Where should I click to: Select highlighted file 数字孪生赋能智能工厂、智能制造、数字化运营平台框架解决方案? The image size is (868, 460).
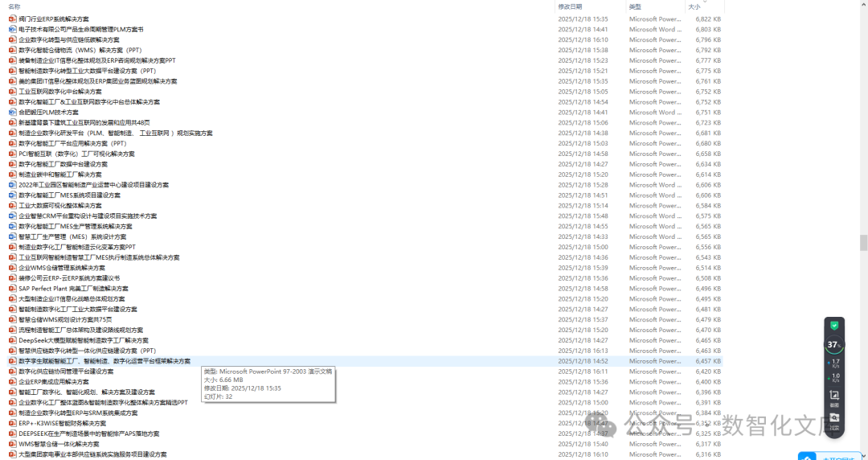(104, 361)
